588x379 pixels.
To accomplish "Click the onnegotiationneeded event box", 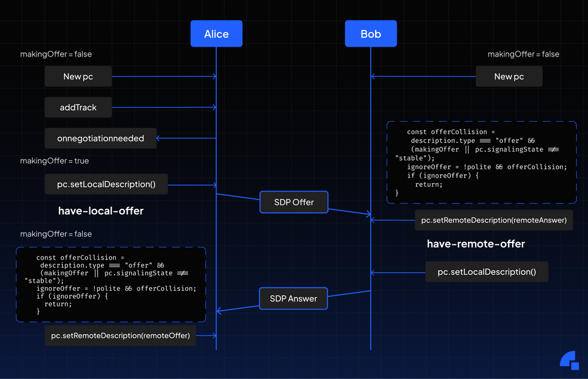I will (x=100, y=138).
